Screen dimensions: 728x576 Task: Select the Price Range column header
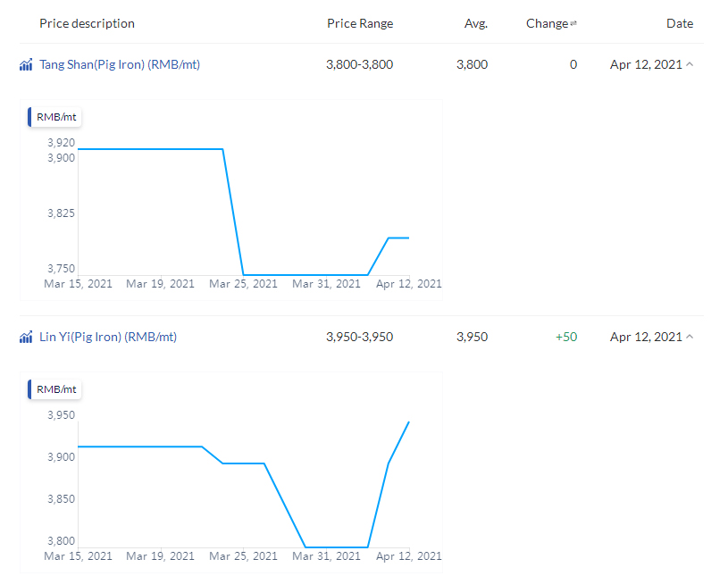pyautogui.click(x=359, y=23)
